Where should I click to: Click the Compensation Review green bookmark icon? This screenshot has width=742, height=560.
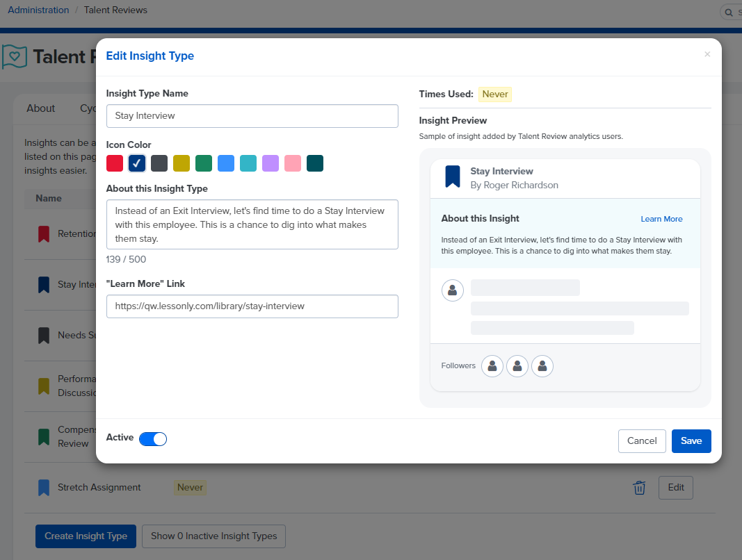[44, 436]
